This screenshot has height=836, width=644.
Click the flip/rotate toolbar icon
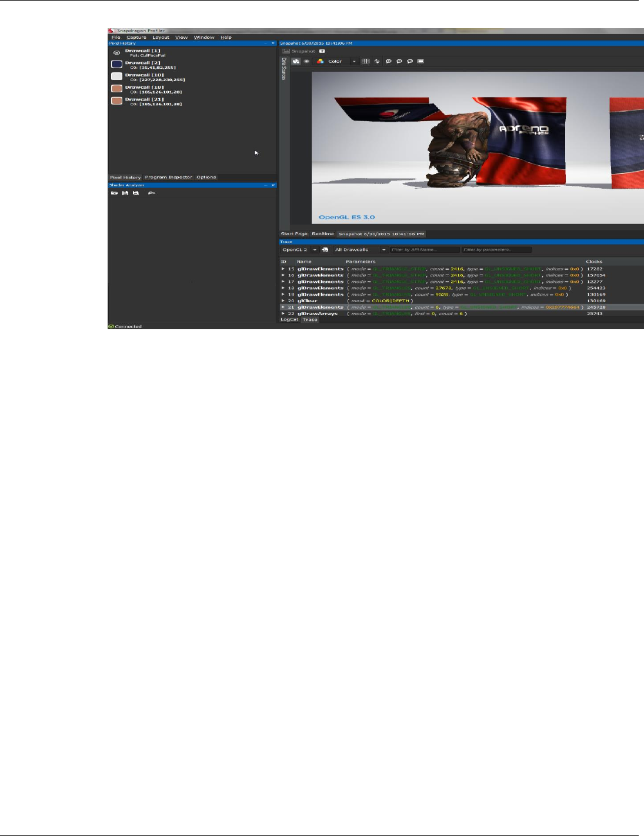[377, 61]
